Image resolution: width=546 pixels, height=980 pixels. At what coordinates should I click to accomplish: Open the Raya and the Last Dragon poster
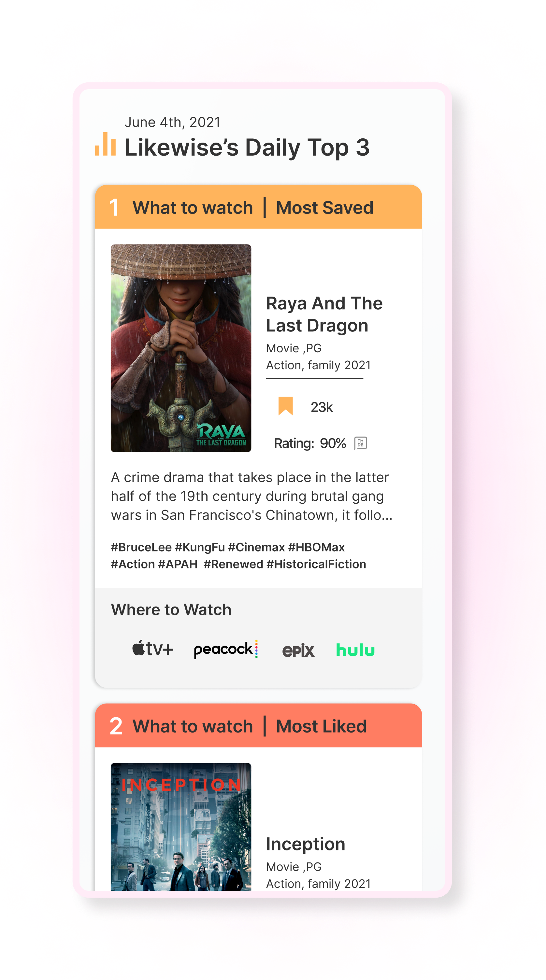[181, 348]
